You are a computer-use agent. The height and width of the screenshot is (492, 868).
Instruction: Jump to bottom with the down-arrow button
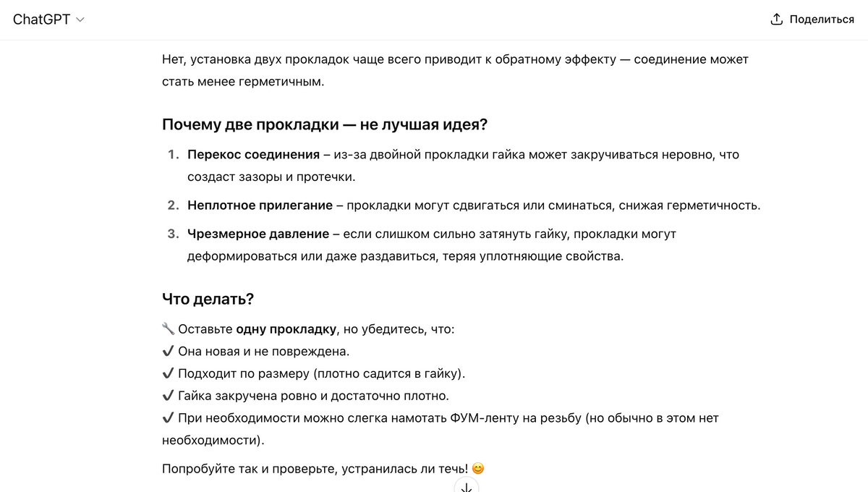[x=467, y=486]
